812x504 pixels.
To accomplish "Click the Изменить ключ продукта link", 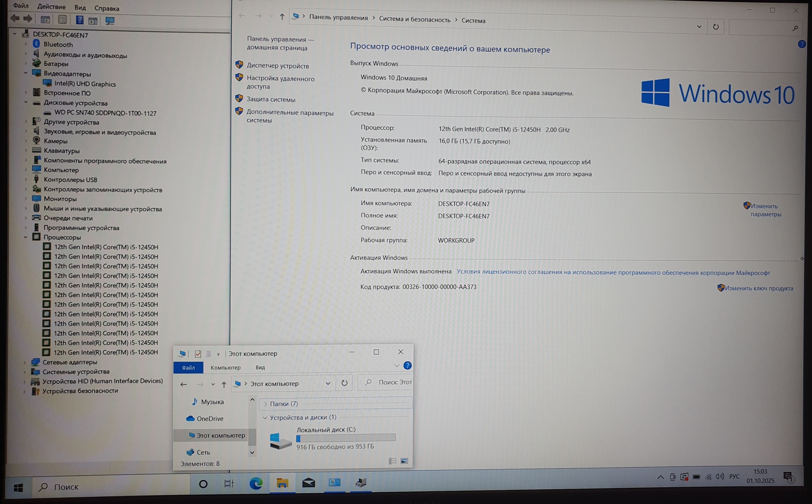I will [x=758, y=288].
